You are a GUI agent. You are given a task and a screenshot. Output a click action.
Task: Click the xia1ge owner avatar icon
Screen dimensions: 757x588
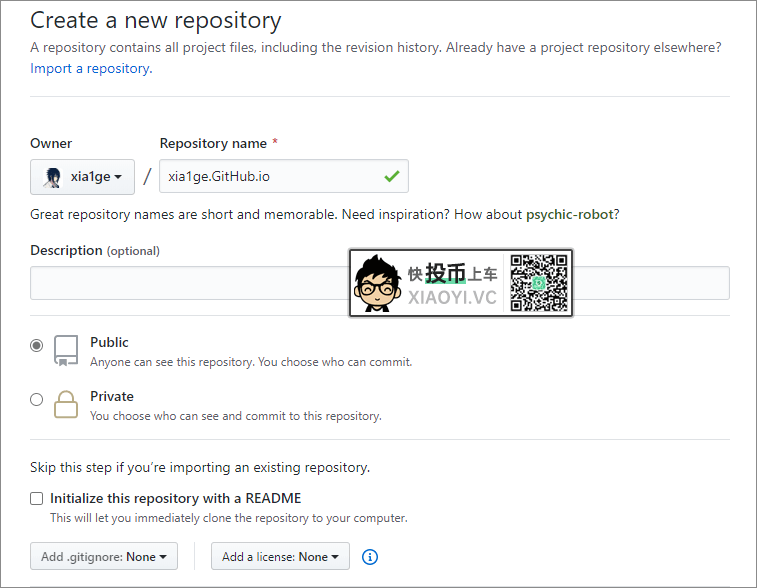coord(53,177)
